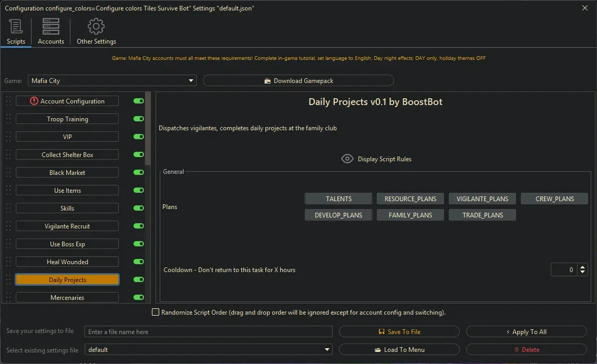The image size is (597, 364).
Task: Click the eye icon for Display Script Rules
Action: coord(347,159)
